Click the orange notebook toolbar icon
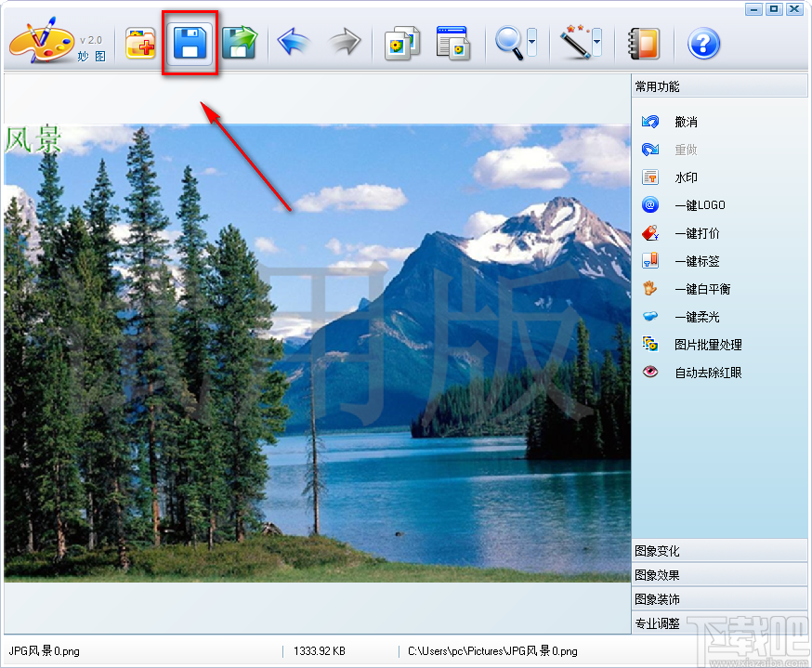 pos(643,42)
